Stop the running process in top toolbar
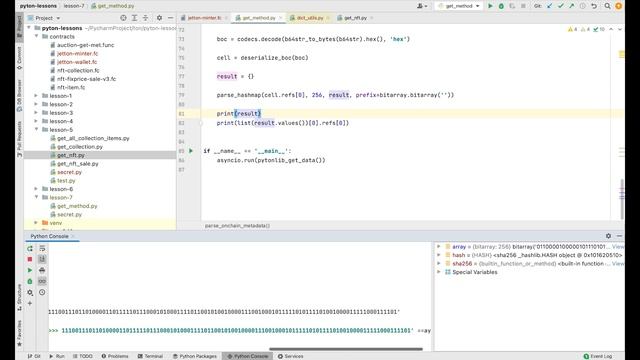The image size is (640, 360). click(x=523, y=6)
